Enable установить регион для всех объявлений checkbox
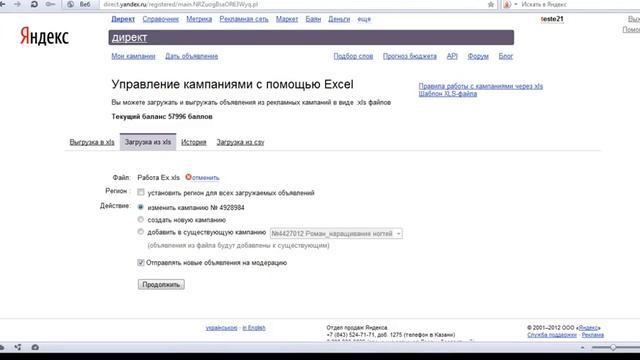This screenshot has width=640, height=360. pyautogui.click(x=141, y=192)
